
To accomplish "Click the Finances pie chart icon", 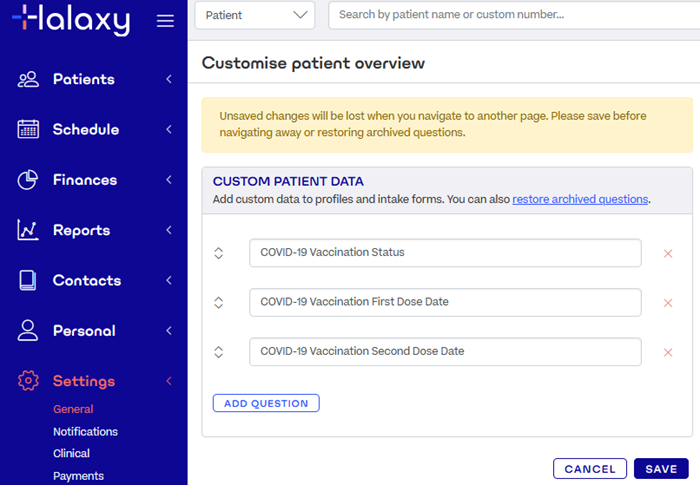I will 28,180.
